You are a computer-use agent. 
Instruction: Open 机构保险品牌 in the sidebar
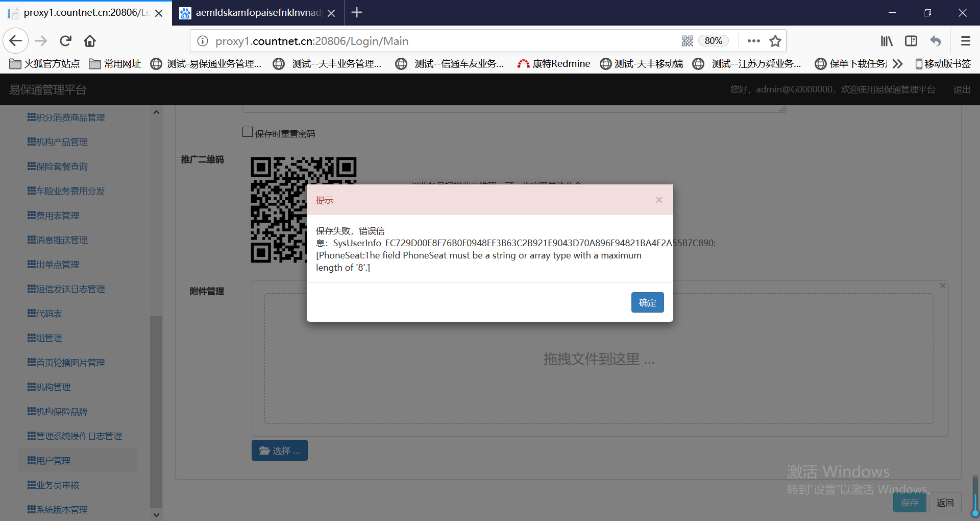tap(58, 412)
